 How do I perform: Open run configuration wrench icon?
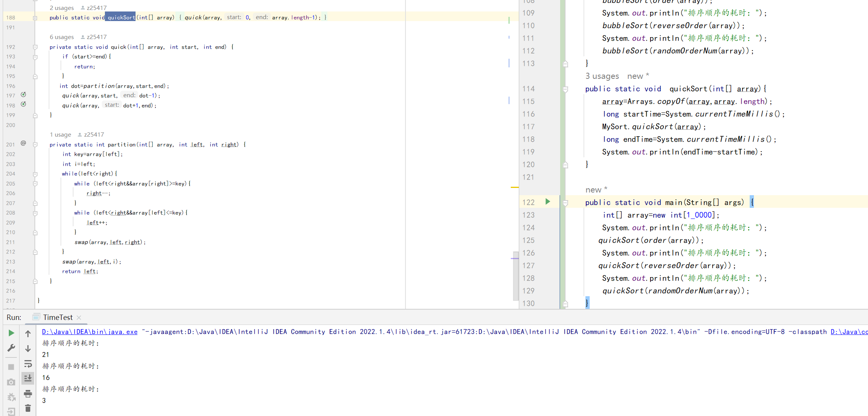pos(11,348)
